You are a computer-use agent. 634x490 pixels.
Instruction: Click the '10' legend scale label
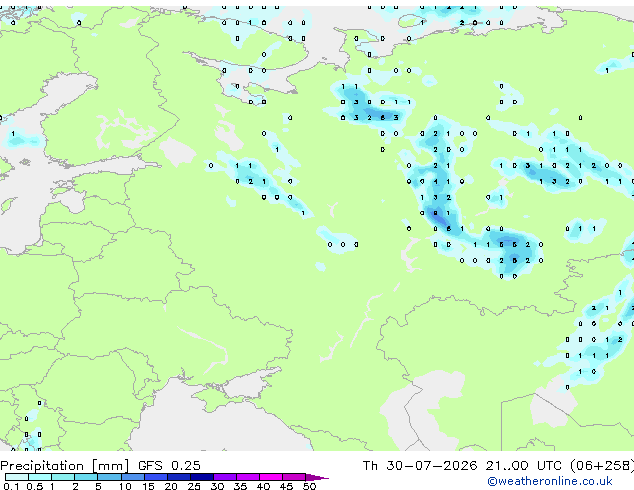(125, 486)
